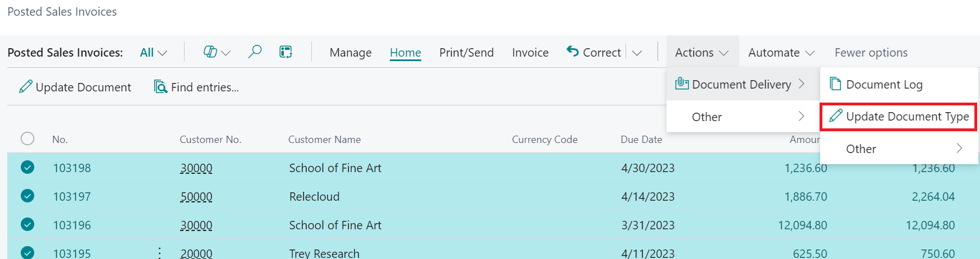Open the Automate dropdown menu

click(781, 53)
